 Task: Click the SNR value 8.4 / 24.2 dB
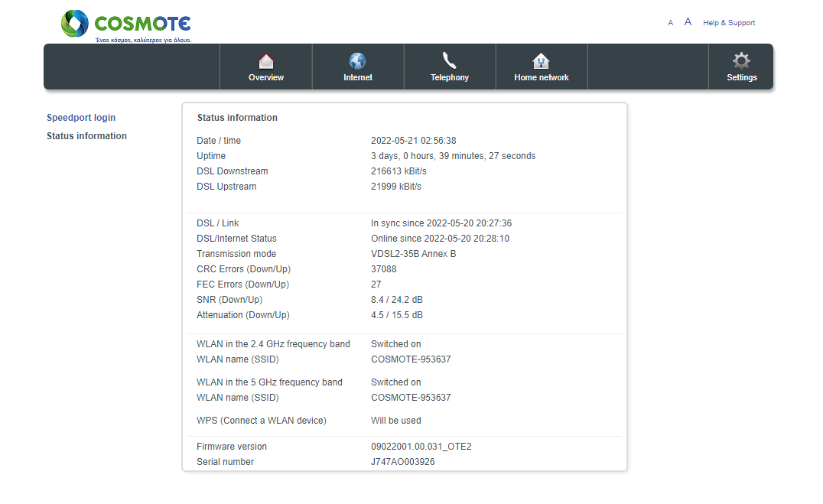(x=397, y=300)
